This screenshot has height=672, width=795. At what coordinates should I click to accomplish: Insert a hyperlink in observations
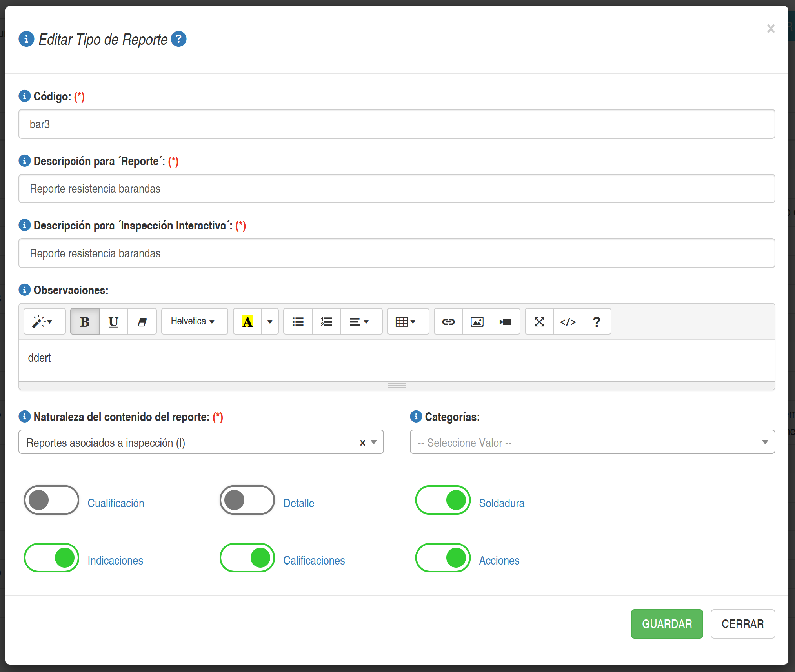[x=448, y=322]
